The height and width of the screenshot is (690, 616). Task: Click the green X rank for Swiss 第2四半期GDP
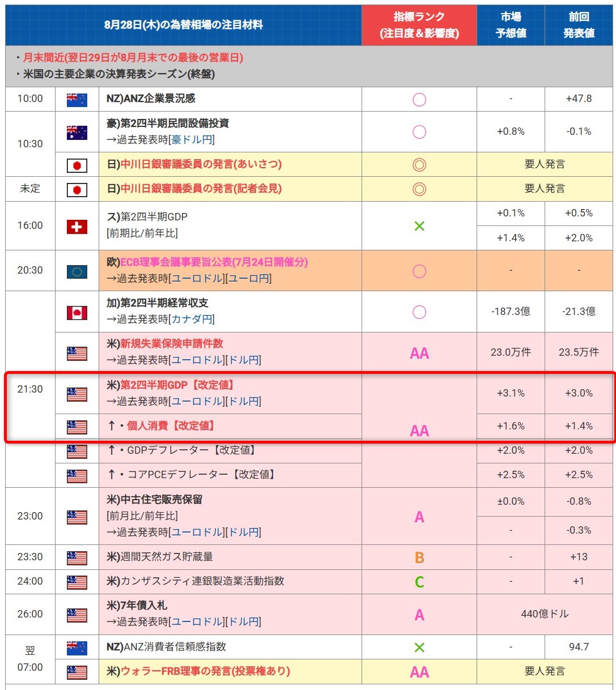tap(419, 226)
